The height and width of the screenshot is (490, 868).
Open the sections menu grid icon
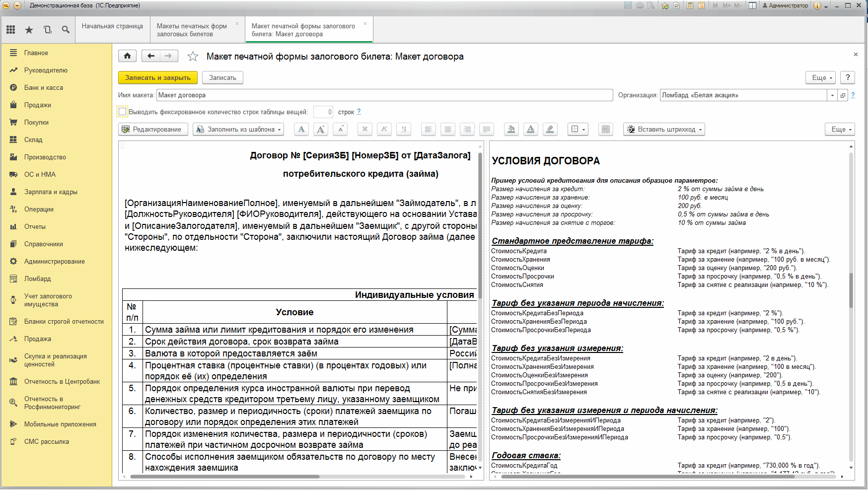coord(11,30)
